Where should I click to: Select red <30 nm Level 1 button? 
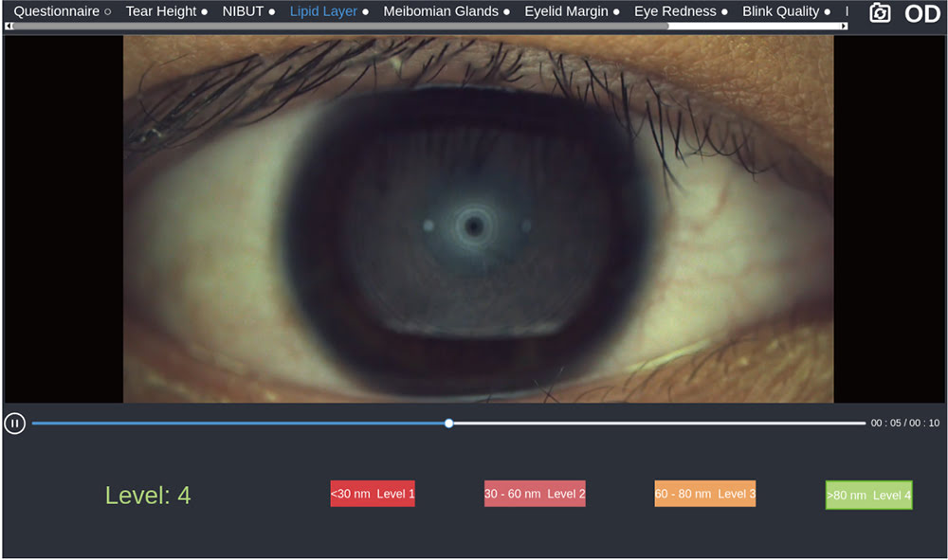point(373,494)
